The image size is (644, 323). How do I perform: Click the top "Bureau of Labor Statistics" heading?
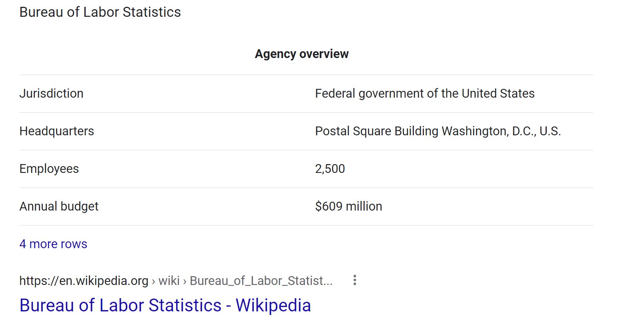tap(100, 12)
